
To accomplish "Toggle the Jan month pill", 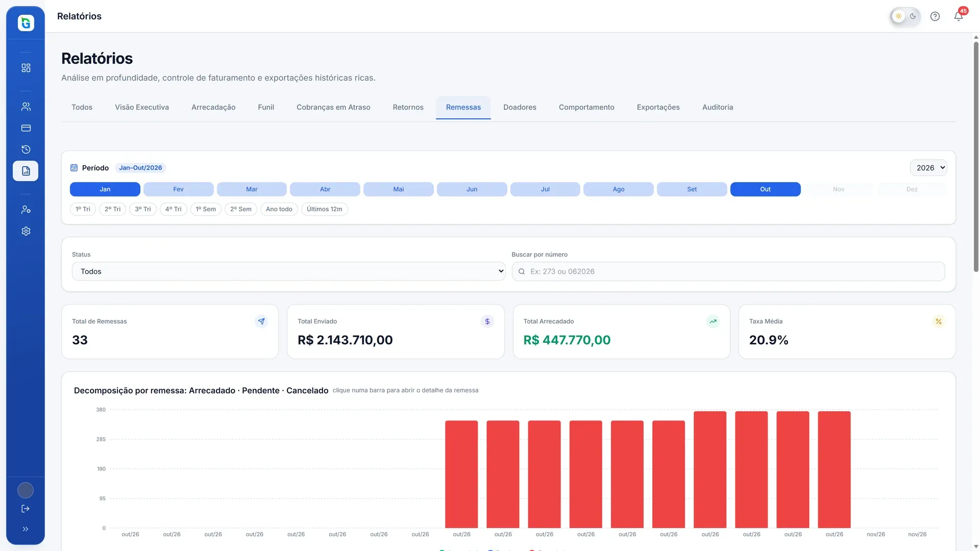I will pyautogui.click(x=105, y=189).
